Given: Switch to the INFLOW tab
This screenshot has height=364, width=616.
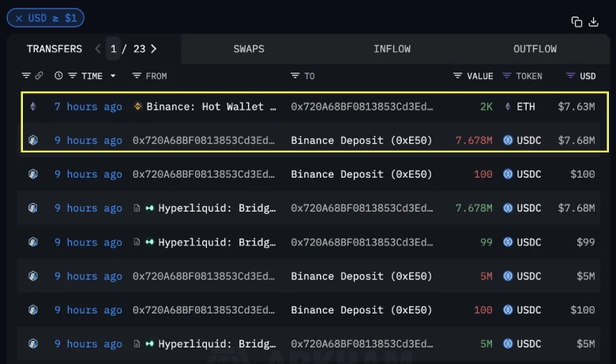Looking at the screenshot, I should pyautogui.click(x=392, y=49).
